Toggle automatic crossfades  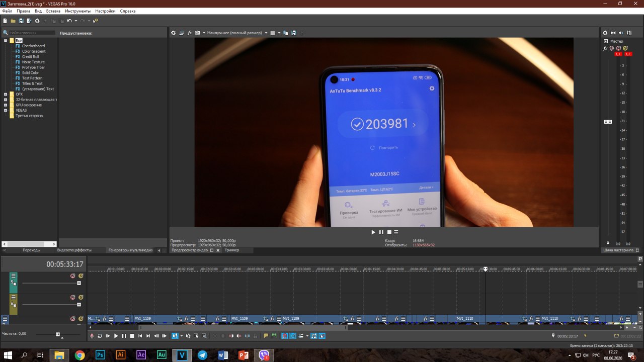point(292,336)
